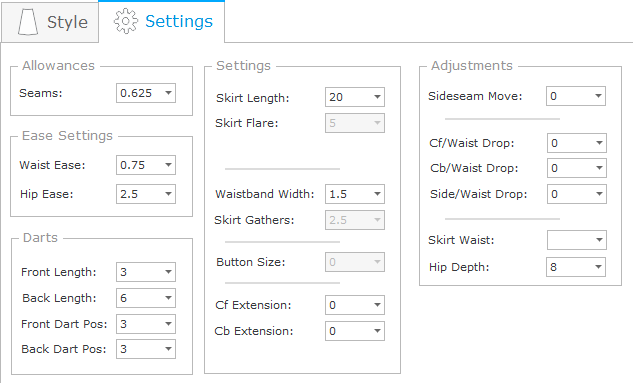Viewport: 633px width, 383px height.
Task: Click the Waist Ease label
Action: pos(52,165)
